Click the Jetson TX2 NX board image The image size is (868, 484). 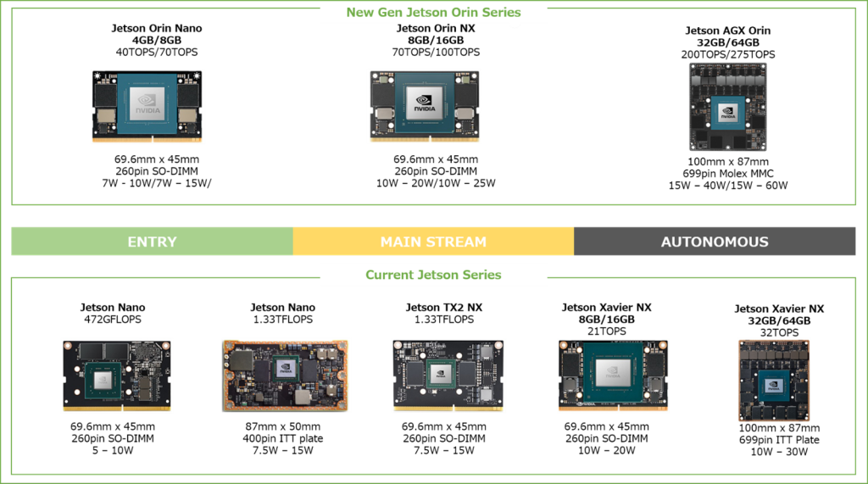pyautogui.click(x=448, y=376)
